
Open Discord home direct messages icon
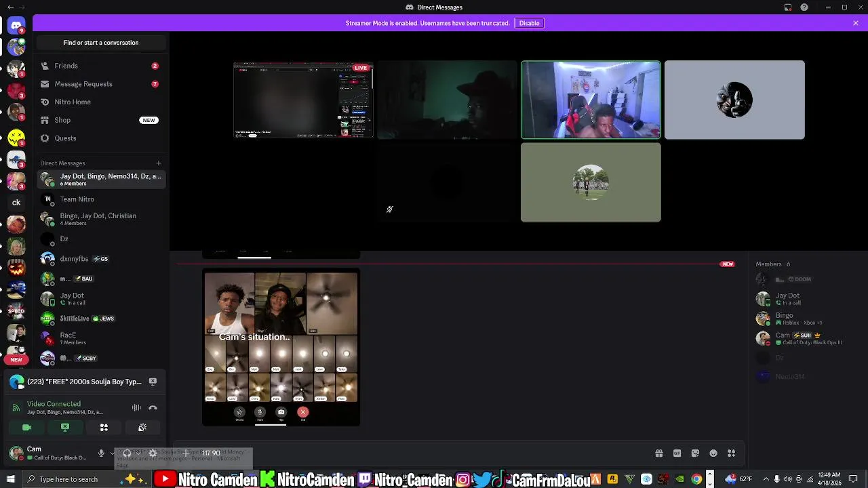pyautogui.click(x=16, y=26)
